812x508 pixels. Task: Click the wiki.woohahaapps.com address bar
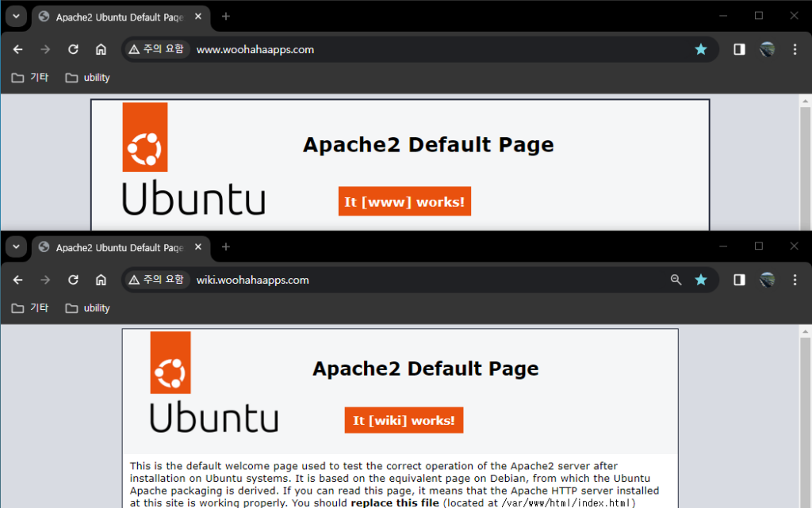click(419, 280)
